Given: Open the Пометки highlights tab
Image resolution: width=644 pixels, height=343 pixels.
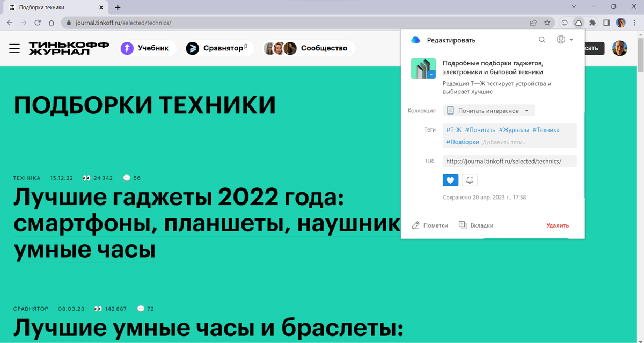Looking at the screenshot, I should pos(430,225).
